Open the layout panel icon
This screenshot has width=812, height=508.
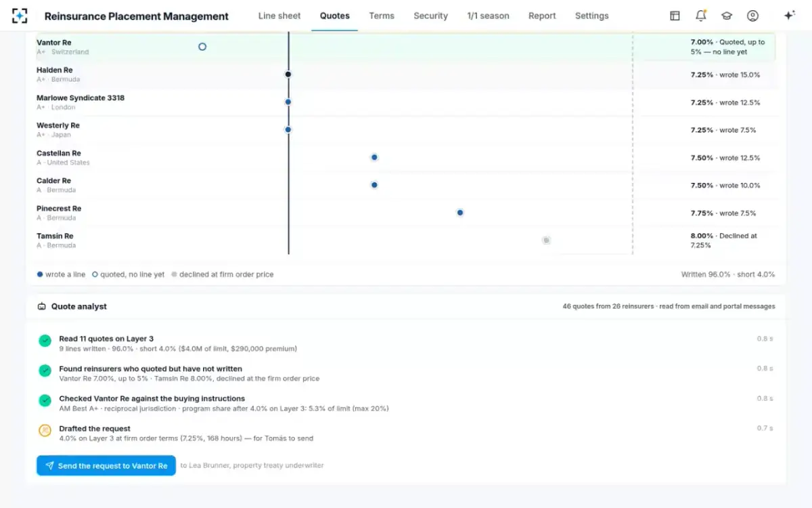point(675,16)
